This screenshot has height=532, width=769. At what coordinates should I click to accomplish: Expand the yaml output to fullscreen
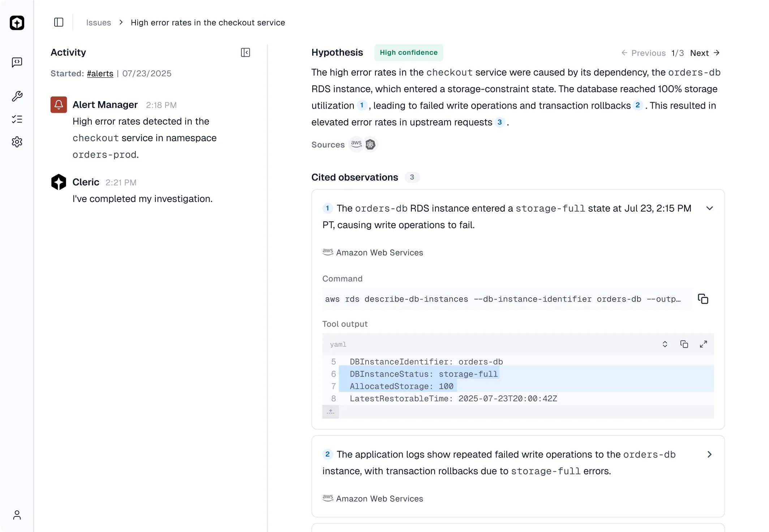pos(703,344)
